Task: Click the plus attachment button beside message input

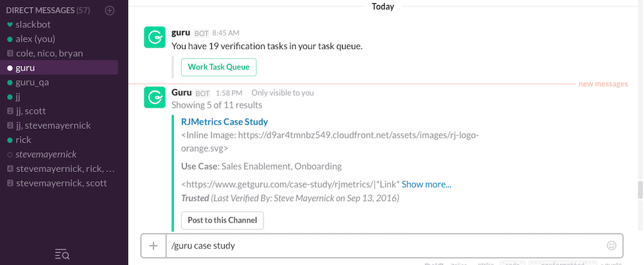Action: point(154,246)
